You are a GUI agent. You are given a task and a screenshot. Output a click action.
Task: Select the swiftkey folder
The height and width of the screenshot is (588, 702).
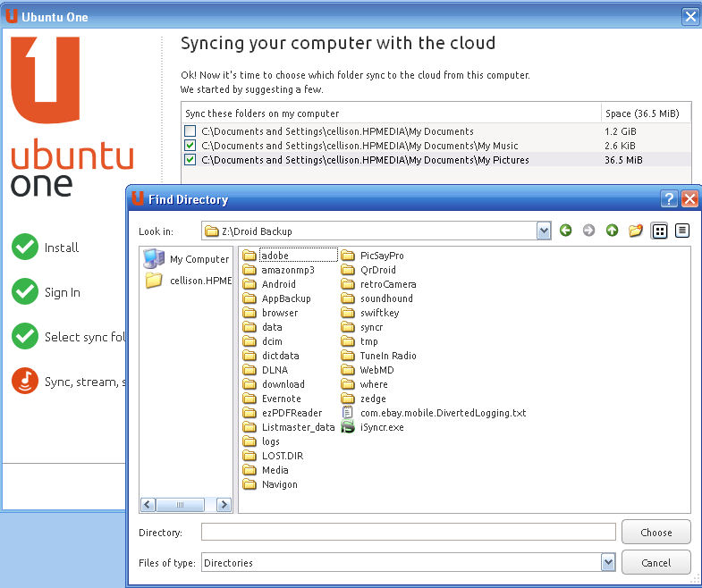[370, 313]
